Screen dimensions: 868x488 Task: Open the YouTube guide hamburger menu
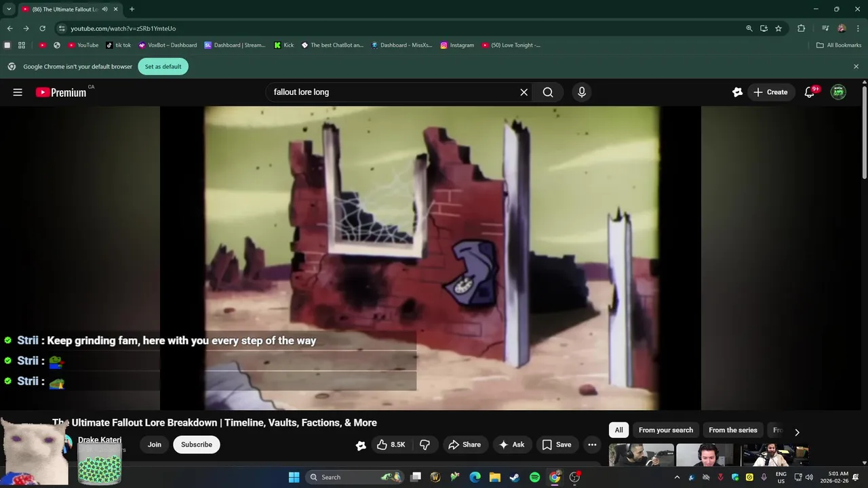click(18, 92)
